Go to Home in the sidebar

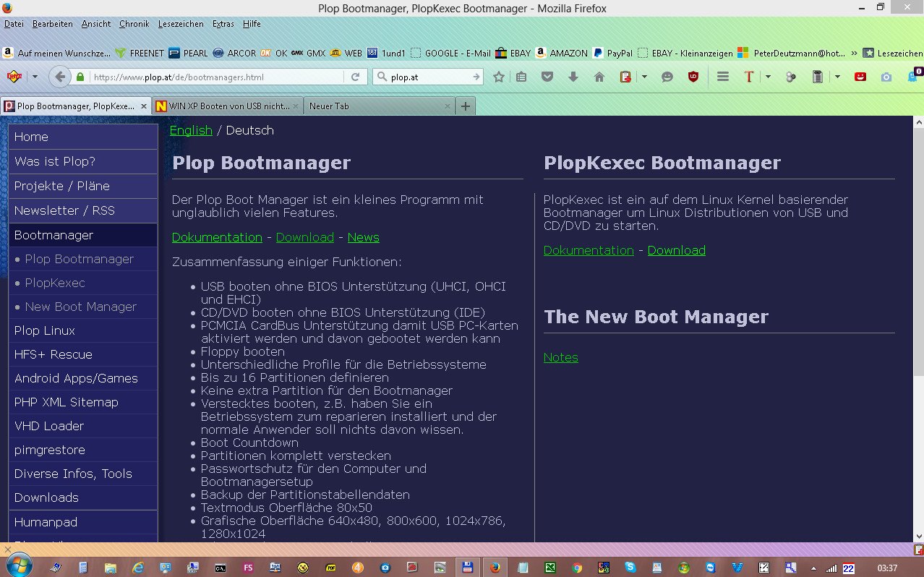pos(83,137)
